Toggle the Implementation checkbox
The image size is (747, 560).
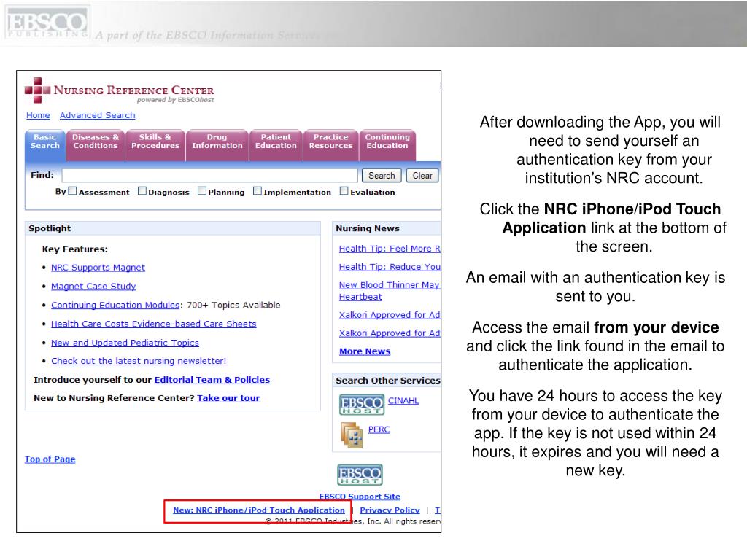point(258,191)
